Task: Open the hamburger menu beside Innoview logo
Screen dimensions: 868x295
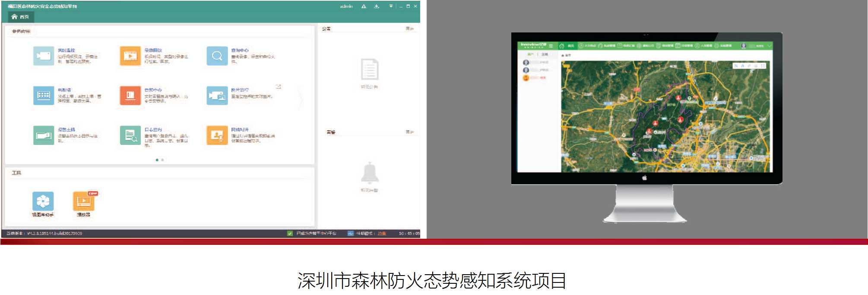Action: click(551, 45)
